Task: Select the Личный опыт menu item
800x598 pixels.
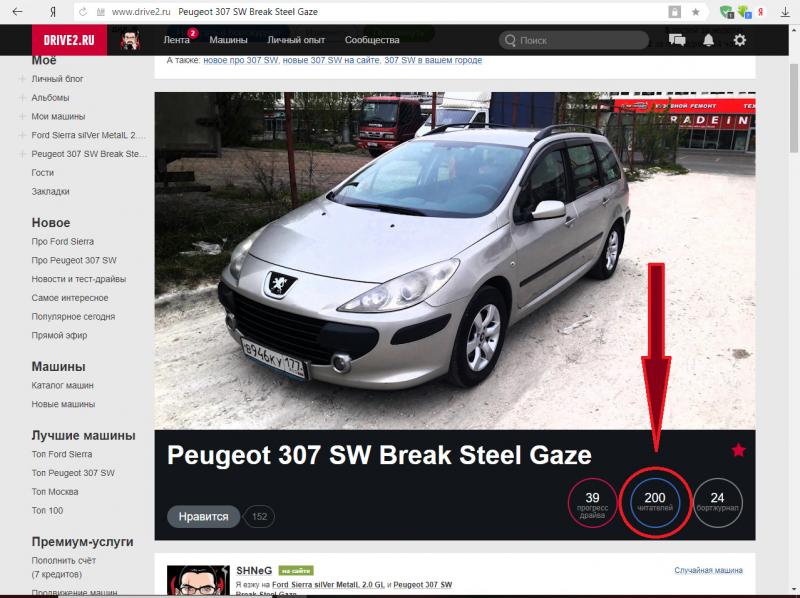Action: click(x=296, y=40)
